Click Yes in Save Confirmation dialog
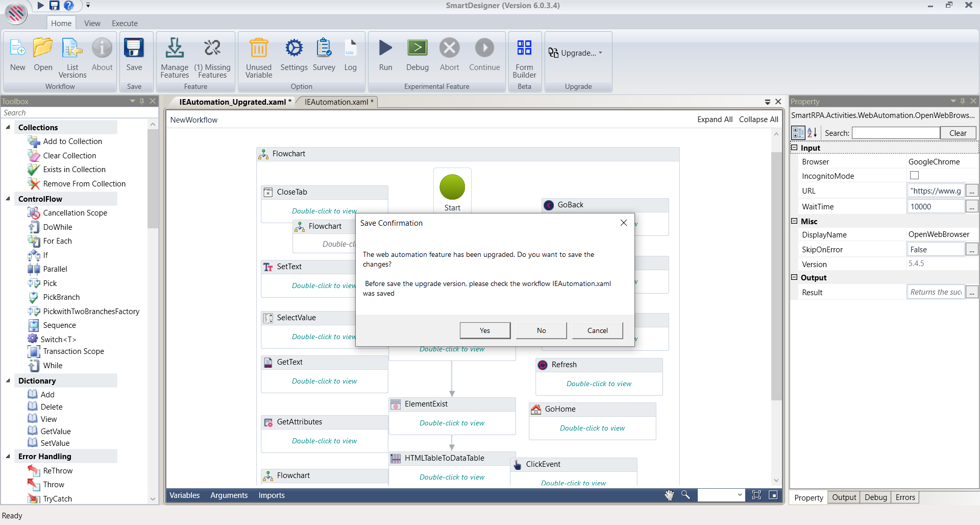 pyautogui.click(x=484, y=330)
